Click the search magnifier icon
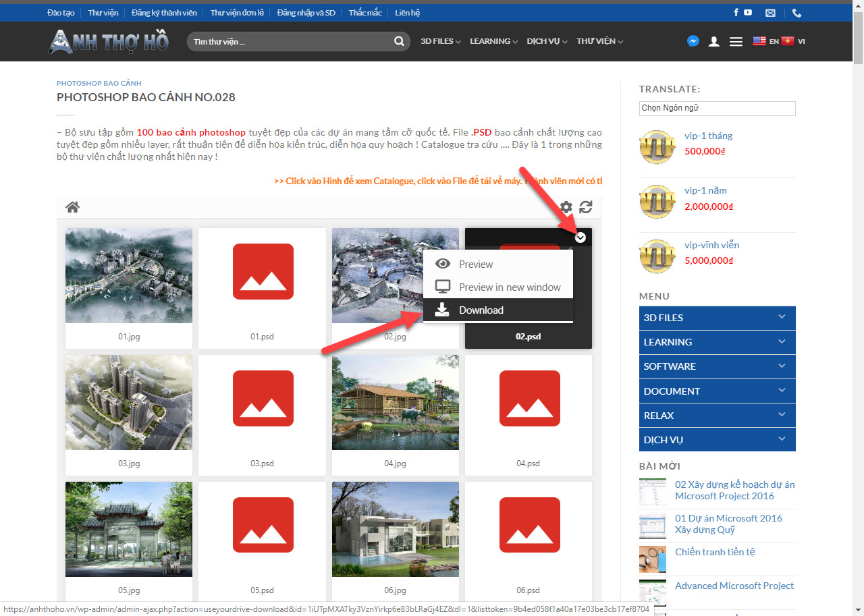 tap(399, 42)
